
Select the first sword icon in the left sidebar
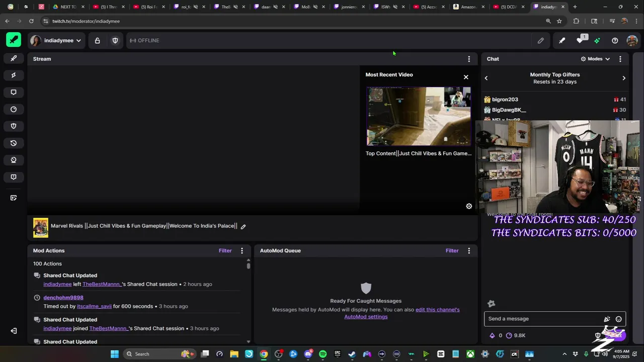pyautogui.click(x=14, y=58)
